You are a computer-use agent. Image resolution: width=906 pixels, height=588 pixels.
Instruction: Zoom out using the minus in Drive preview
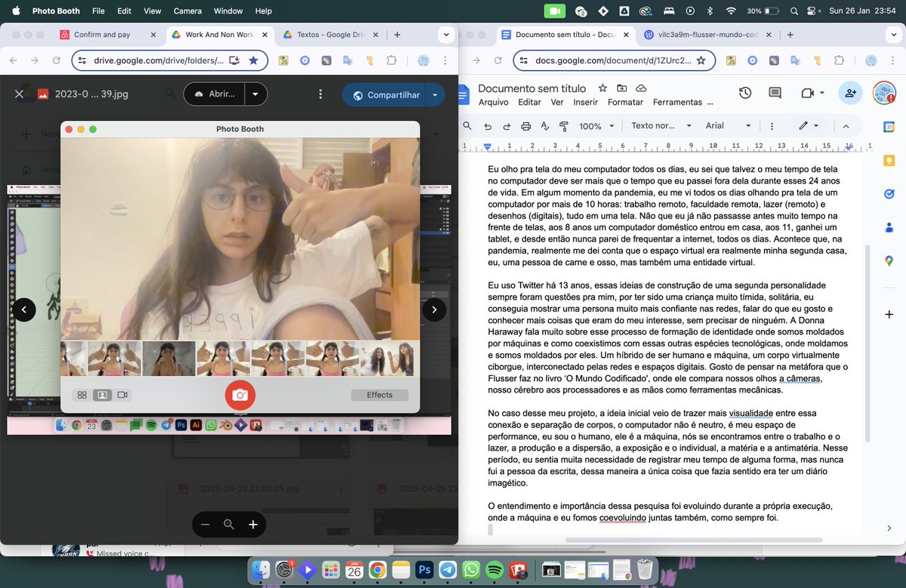tap(205, 525)
